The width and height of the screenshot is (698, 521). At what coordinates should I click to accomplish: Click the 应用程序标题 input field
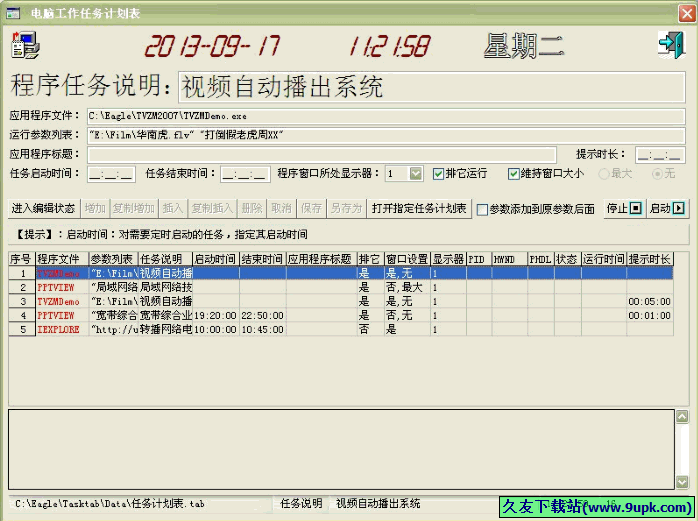(x=321, y=155)
